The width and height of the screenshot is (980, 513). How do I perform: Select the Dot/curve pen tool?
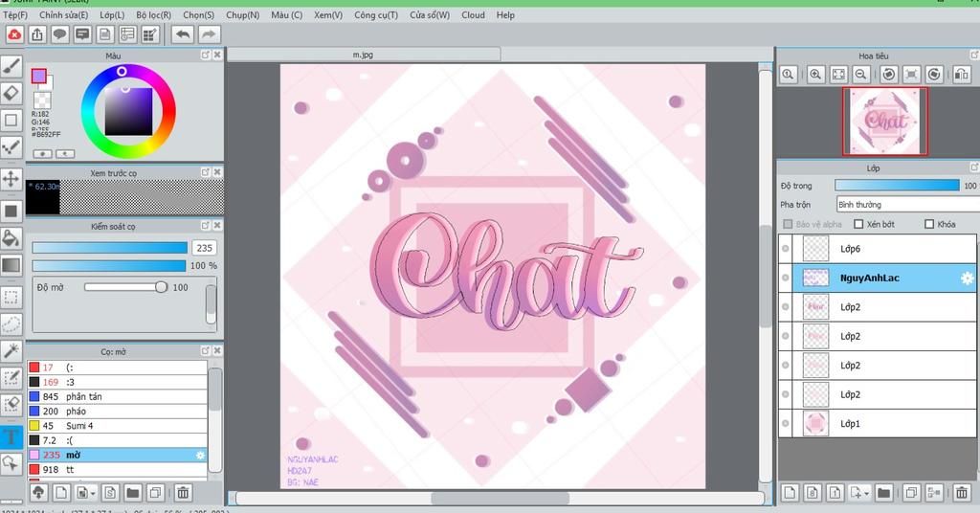pos(11,147)
